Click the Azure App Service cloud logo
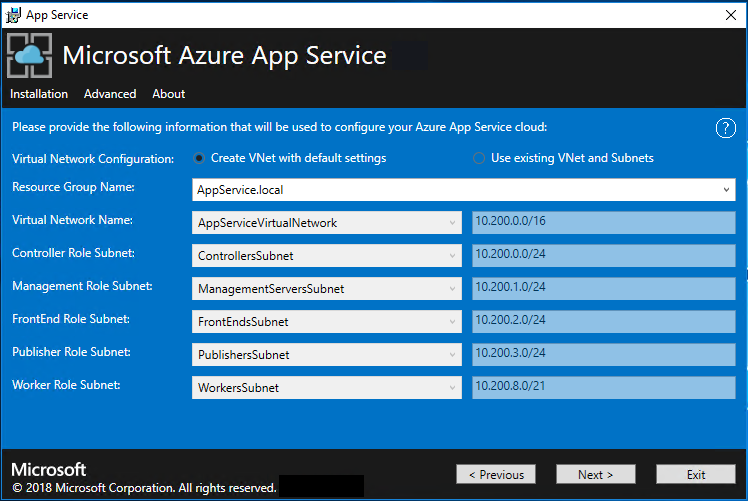The width and height of the screenshot is (748, 501). 30,55
